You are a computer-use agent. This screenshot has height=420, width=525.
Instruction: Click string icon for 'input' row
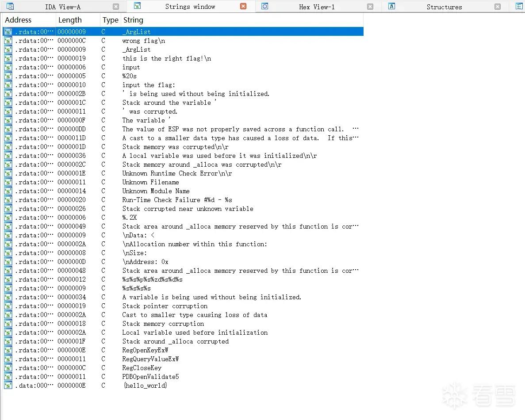click(x=8, y=67)
